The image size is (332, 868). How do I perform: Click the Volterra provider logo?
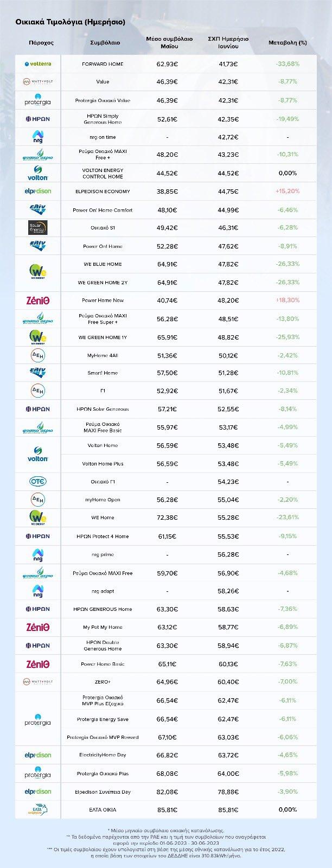(38, 64)
